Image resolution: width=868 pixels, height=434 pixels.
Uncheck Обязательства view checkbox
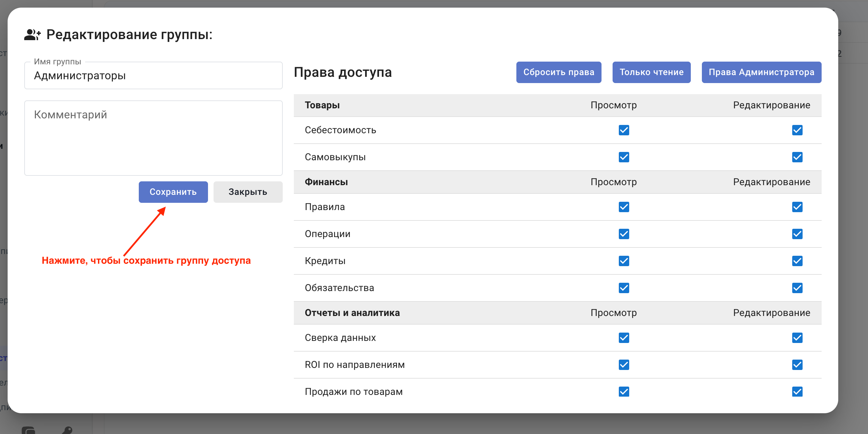[x=624, y=288]
